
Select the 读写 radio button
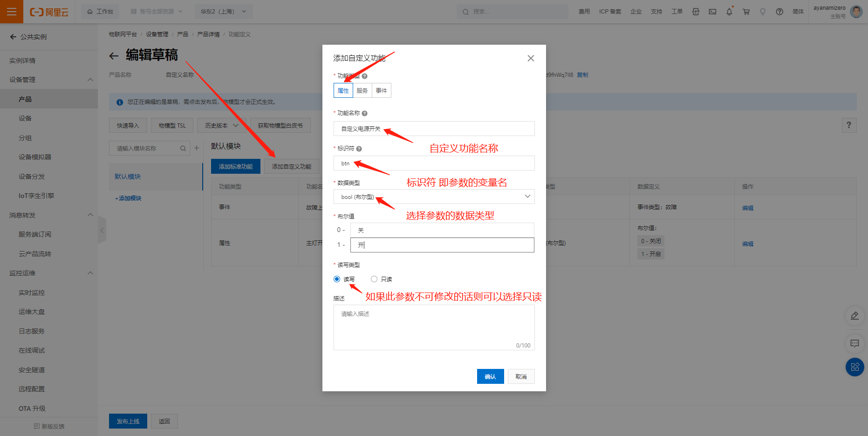click(337, 279)
